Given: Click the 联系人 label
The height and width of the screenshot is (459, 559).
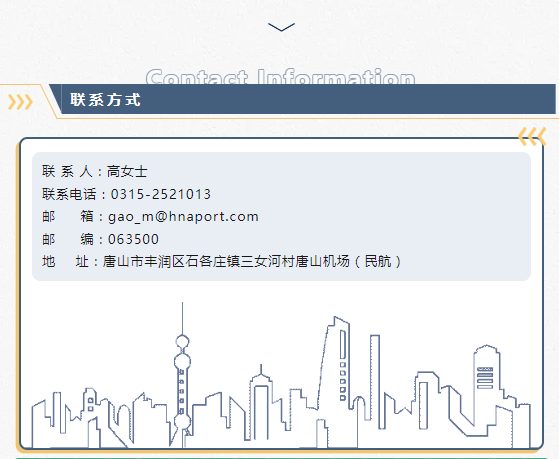Looking at the screenshot, I should 67,172.
